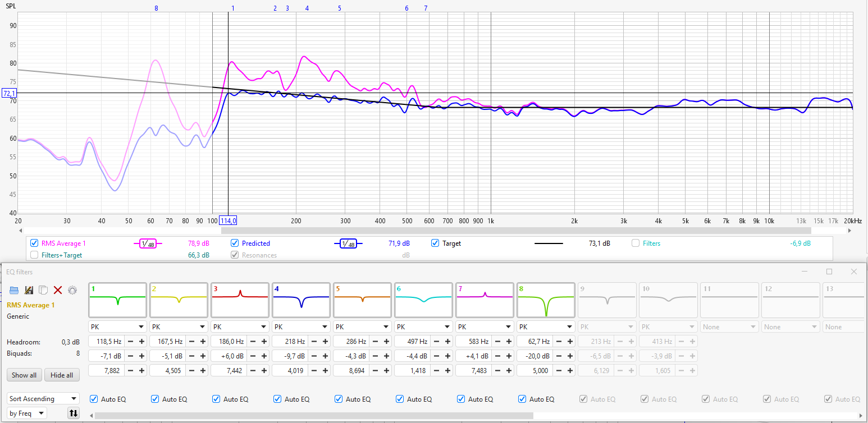Click the red X delete filters icon
This screenshot has width=868, height=423.
point(57,290)
